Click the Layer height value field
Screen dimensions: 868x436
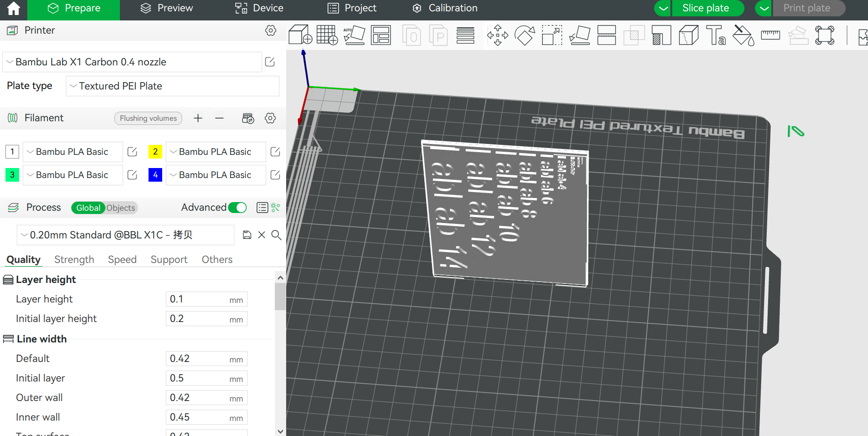coord(207,299)
